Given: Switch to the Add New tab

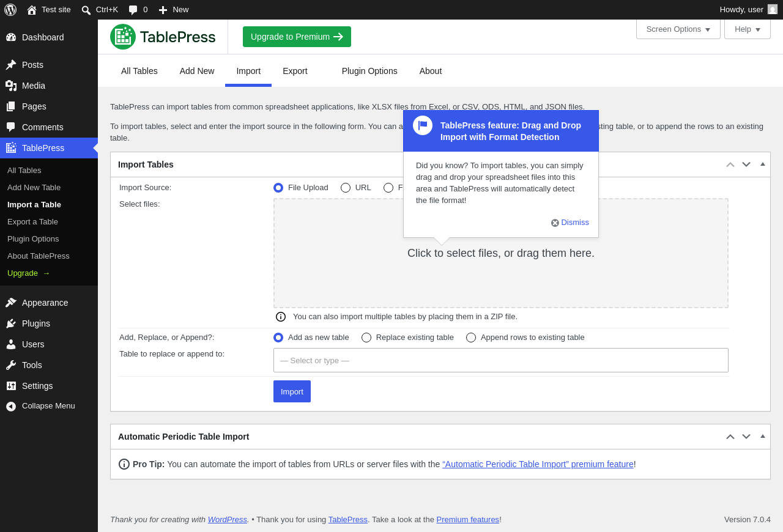Looking at the screenshot, I should 197,71.
